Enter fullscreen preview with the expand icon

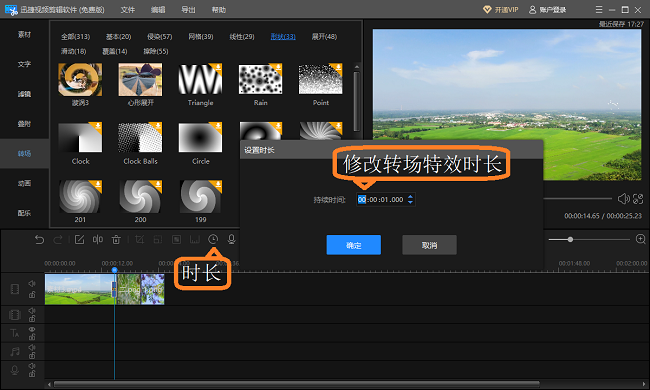[638, 199]
